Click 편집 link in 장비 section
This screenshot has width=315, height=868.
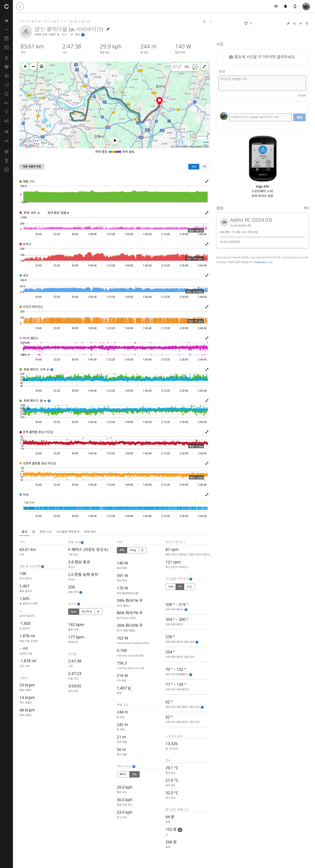(x=306, y=208)
